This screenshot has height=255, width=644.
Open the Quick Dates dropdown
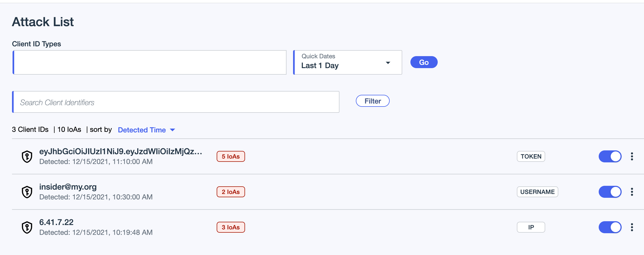pyautogui.click(x=347, y=62)
